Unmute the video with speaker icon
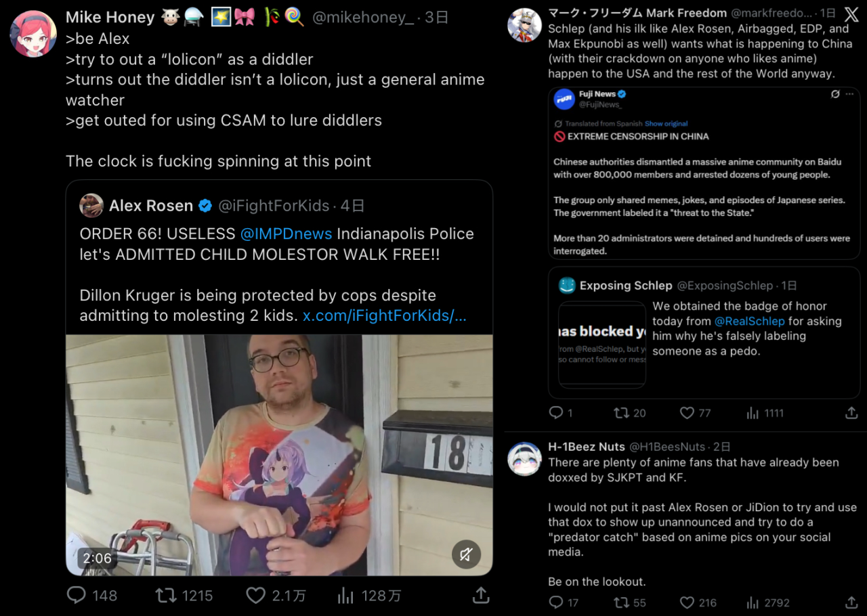Image resolution: width=867 pixels, height=616 pixels. (466, 555)
